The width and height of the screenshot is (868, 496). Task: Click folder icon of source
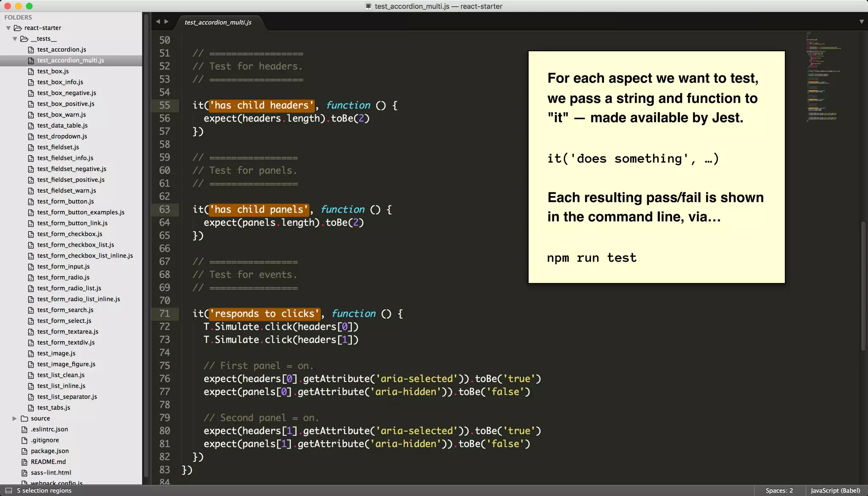tap(24, 418)
